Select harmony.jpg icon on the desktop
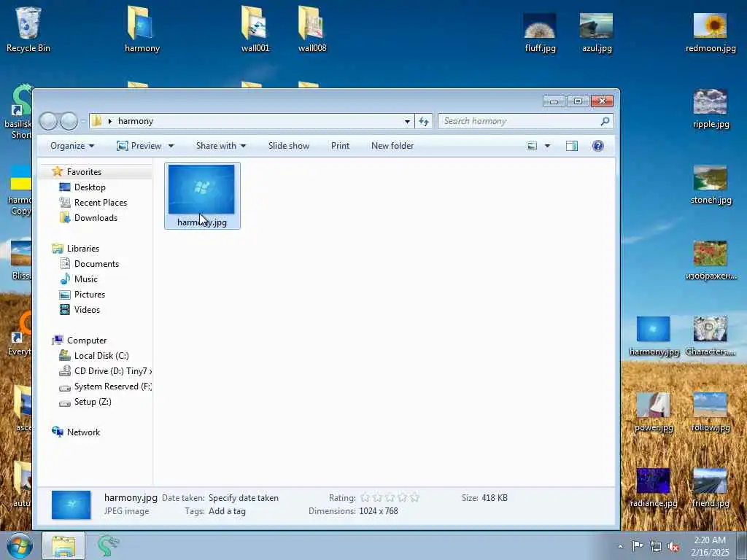The image size is (747, 560). (x=654, y=336)
